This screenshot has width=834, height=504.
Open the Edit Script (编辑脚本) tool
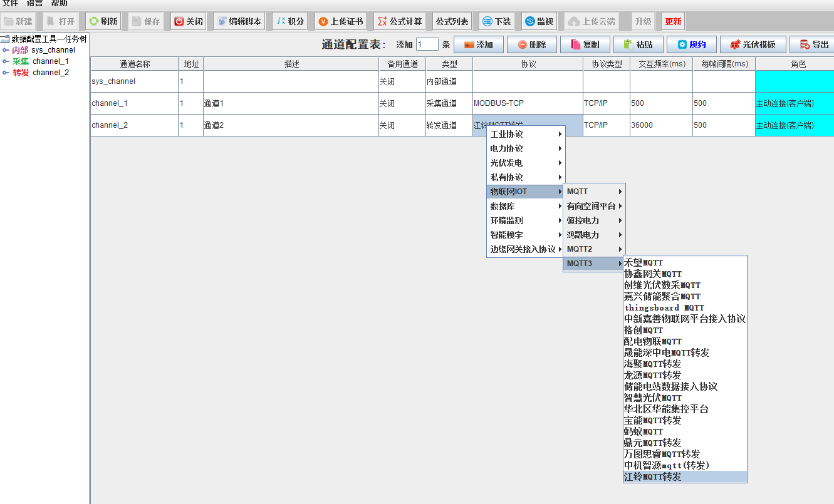coord(222,21)
